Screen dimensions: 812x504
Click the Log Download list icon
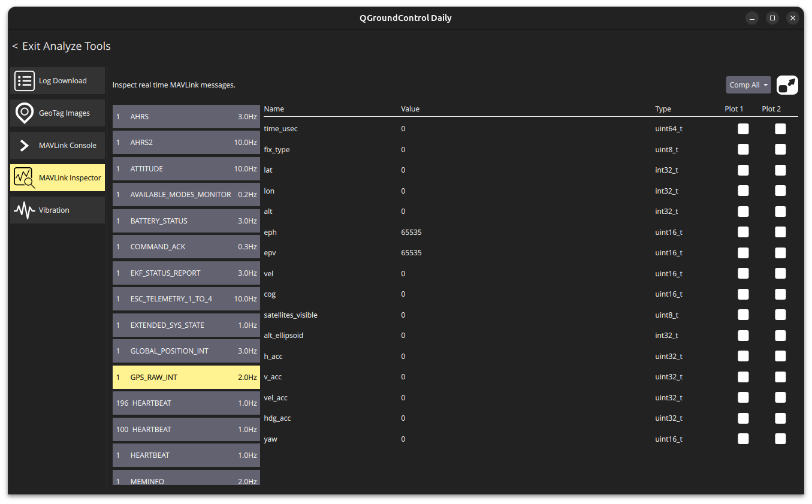[x=25, y=81]
